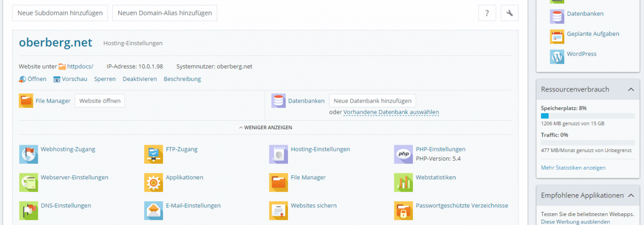Click the Passwortgeschützte Verzeichnisse icon
This screenshot has width=644, height=225.
(x=403, y=210)
